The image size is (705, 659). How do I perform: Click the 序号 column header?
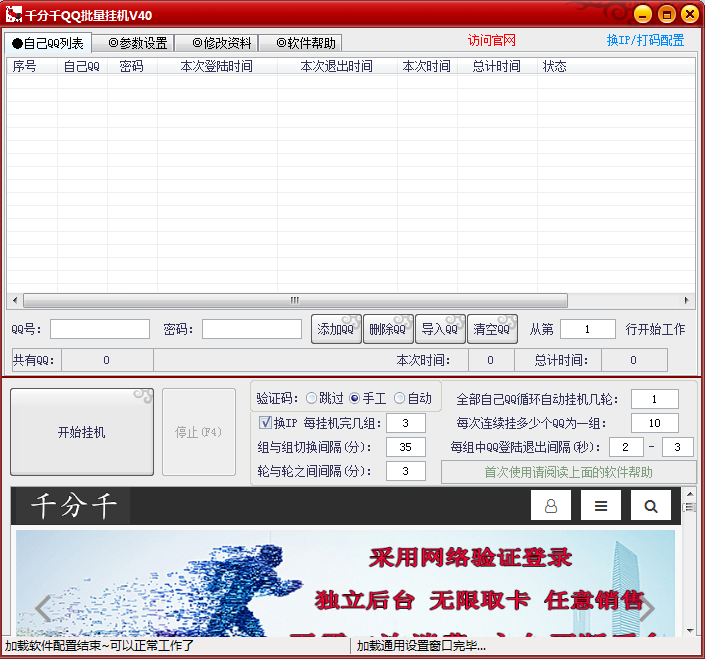(32, 66)
